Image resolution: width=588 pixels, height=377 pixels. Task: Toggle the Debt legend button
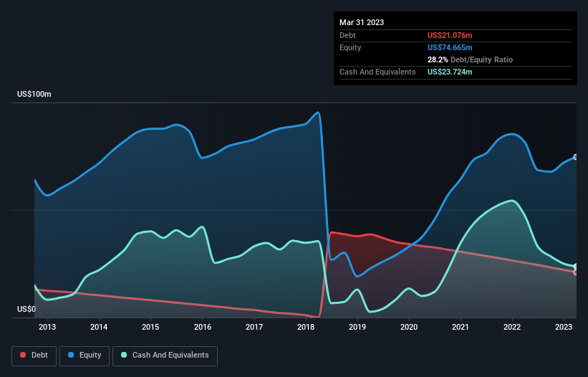pos(34,355)
